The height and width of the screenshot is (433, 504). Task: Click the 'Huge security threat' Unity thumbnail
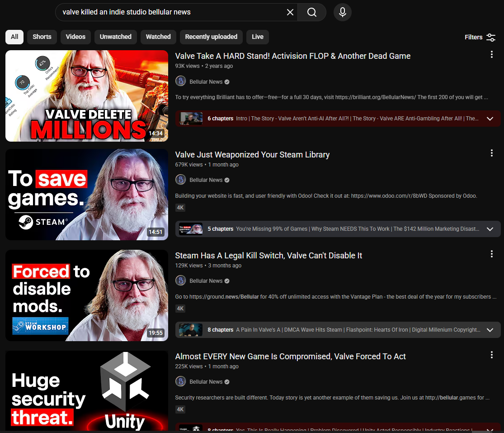(87, 390)
